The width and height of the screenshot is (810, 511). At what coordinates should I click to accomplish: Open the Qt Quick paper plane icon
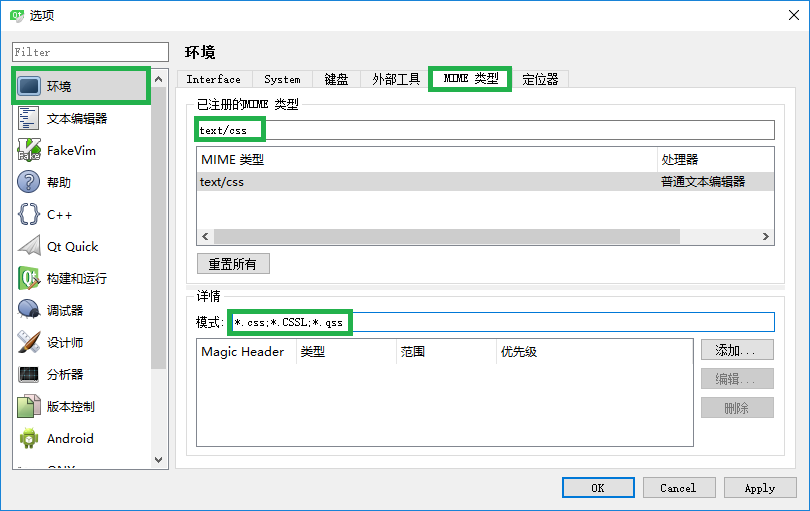(x=29, y=246)
